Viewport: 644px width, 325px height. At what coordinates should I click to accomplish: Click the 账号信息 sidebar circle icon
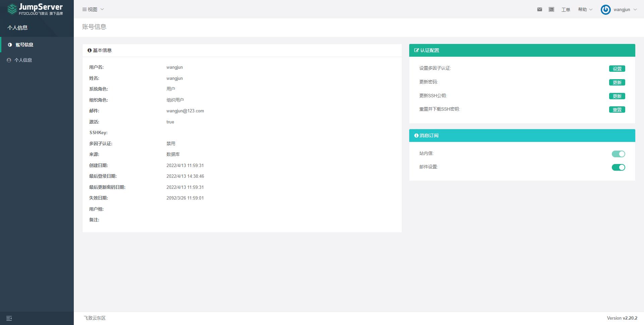10,45
